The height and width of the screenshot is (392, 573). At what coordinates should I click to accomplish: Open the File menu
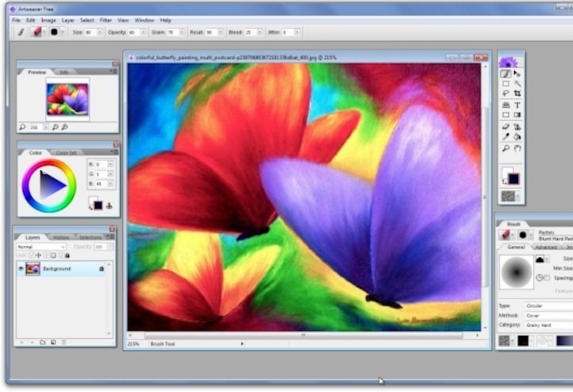[x=16, y=20]
